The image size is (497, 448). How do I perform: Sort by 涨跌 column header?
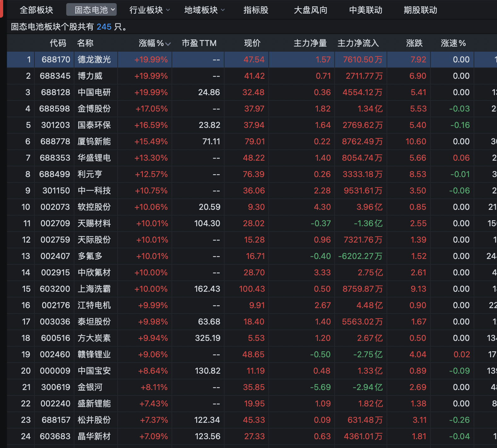(x=414, y=43)
